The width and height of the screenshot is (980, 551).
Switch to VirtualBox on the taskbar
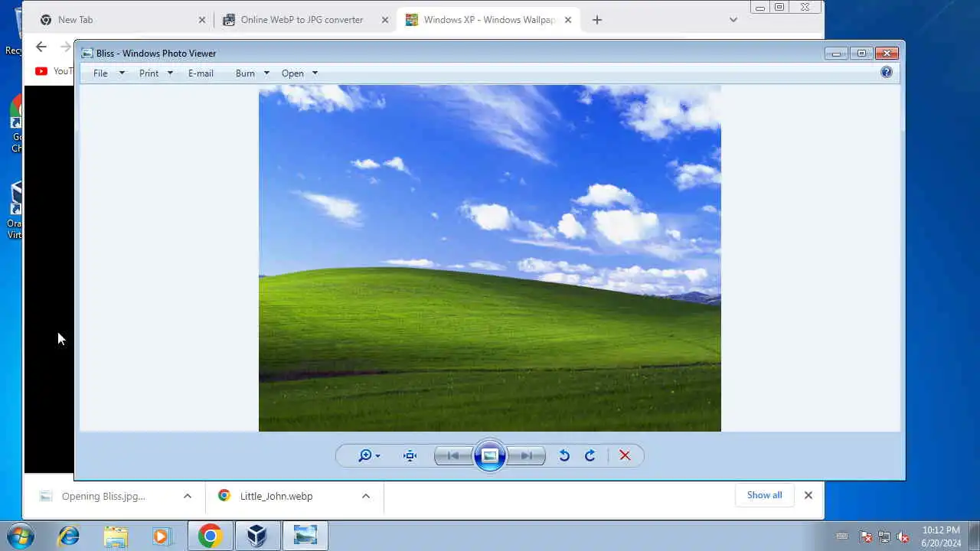pyautogui.click(x=257, y=536)
